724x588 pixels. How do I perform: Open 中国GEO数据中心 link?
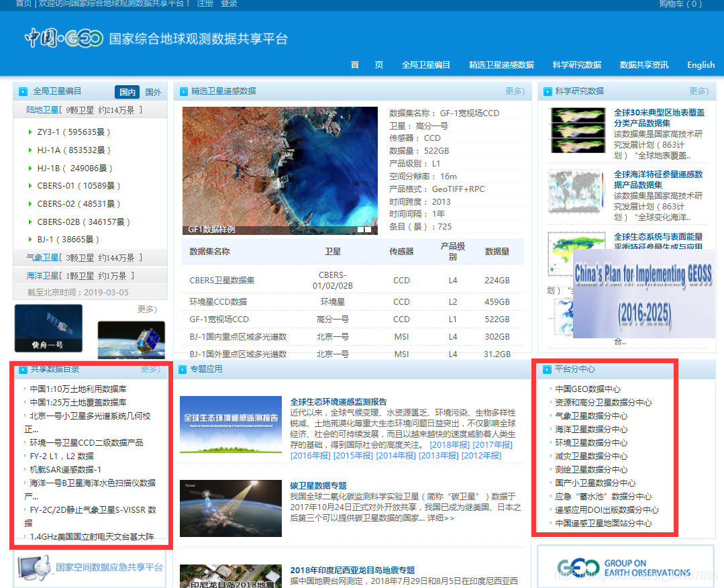click(587, 389)
